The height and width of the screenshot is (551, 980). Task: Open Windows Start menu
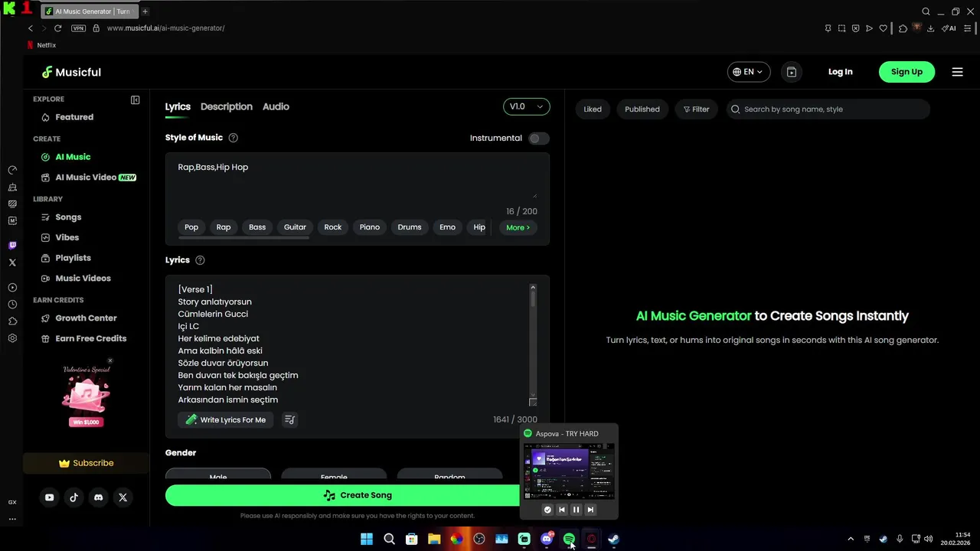tap(367, 539)
